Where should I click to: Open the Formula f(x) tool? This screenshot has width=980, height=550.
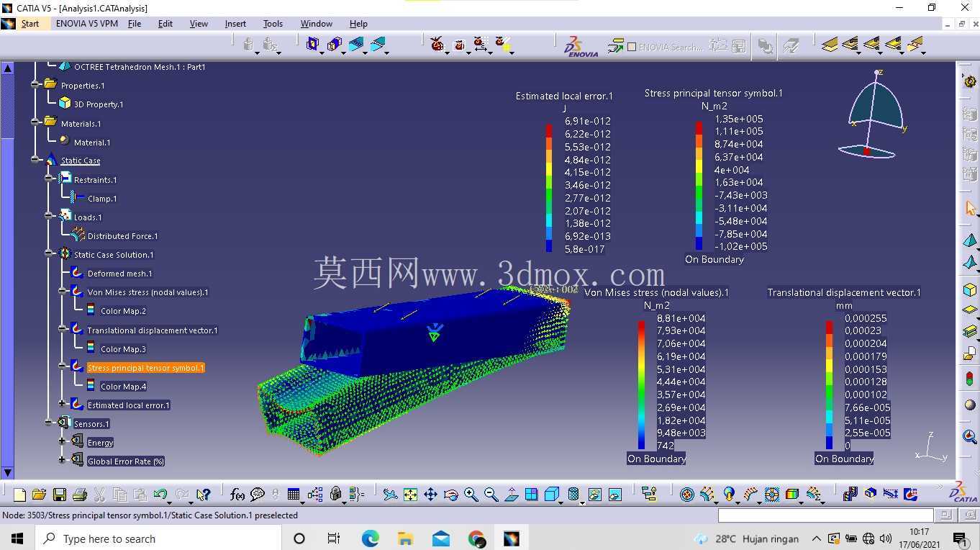pyautogui.click(x=237, y=495)
